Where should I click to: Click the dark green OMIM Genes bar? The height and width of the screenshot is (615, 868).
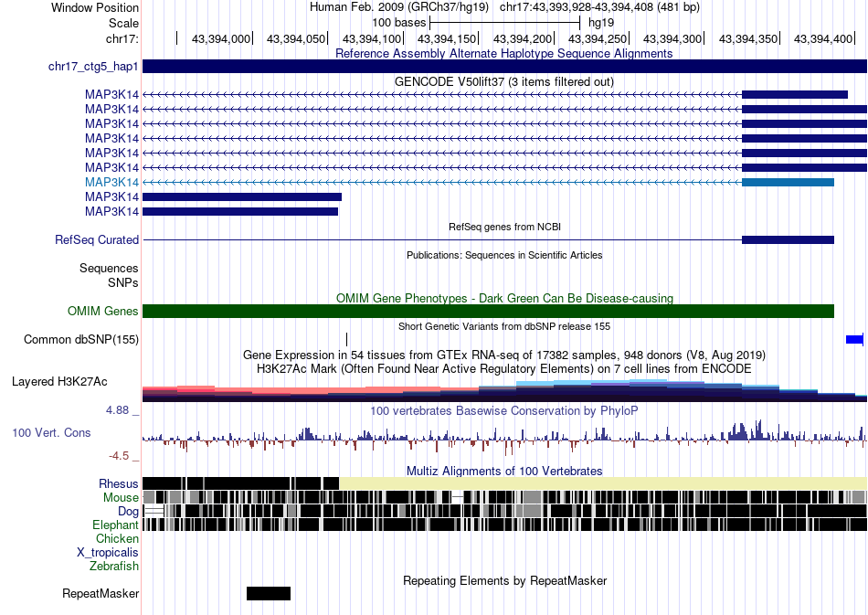click(488, 311)
